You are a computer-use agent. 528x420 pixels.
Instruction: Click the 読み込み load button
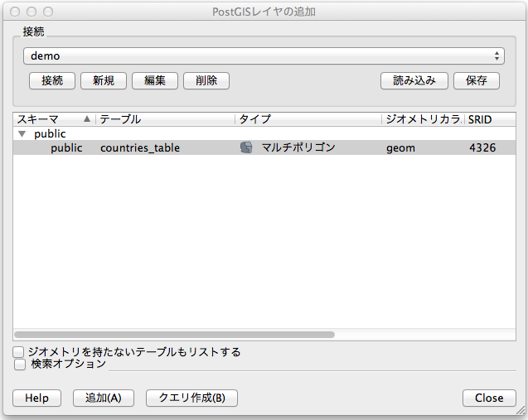point(414,80)
